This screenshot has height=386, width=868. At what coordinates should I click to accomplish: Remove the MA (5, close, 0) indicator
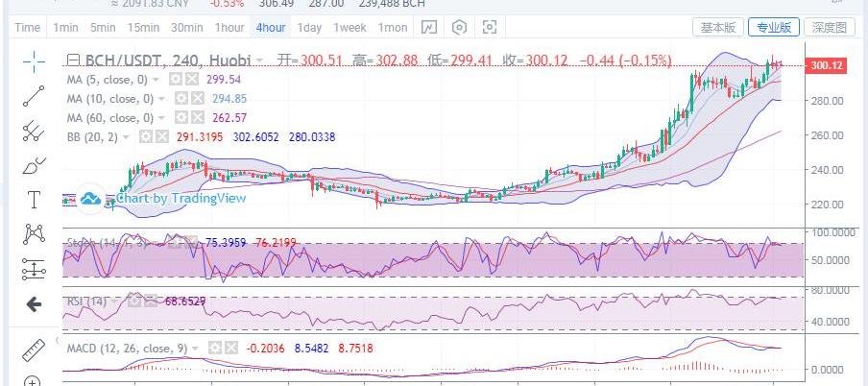(194, 80)
